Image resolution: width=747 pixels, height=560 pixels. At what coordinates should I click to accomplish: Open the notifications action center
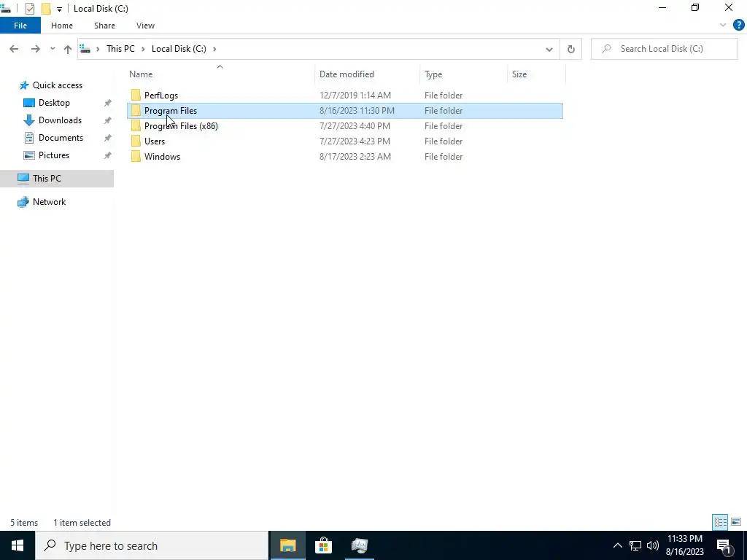click(x=724, y=545)
